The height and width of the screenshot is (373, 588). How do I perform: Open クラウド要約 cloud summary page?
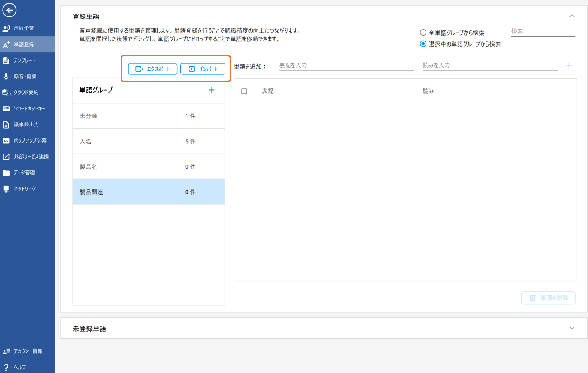click(x=25, y=93)
